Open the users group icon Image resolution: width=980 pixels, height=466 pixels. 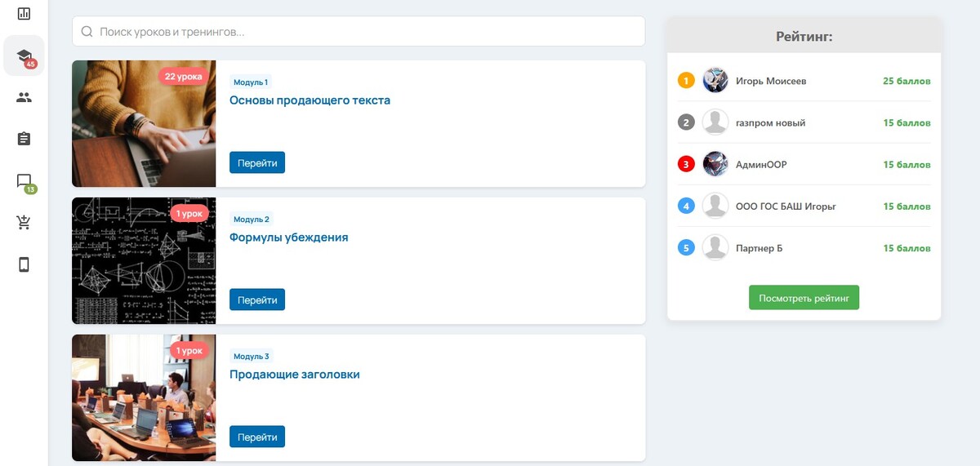tap(24, 98)
